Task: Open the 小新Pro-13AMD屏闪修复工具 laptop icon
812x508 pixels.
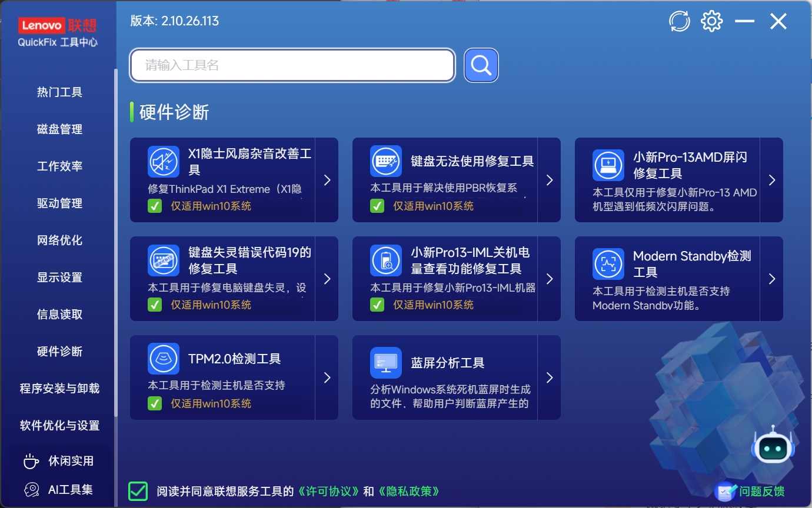Action: coord(608,165)
